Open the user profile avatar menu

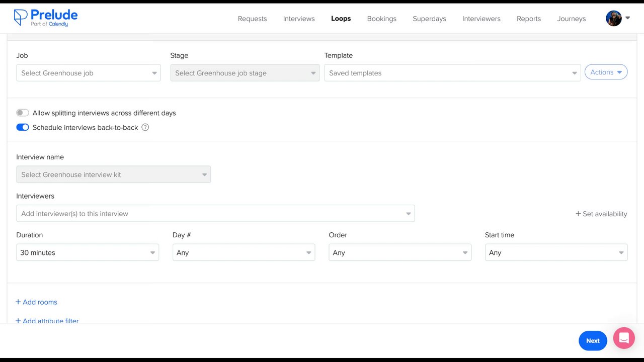[x=613, y=19]
